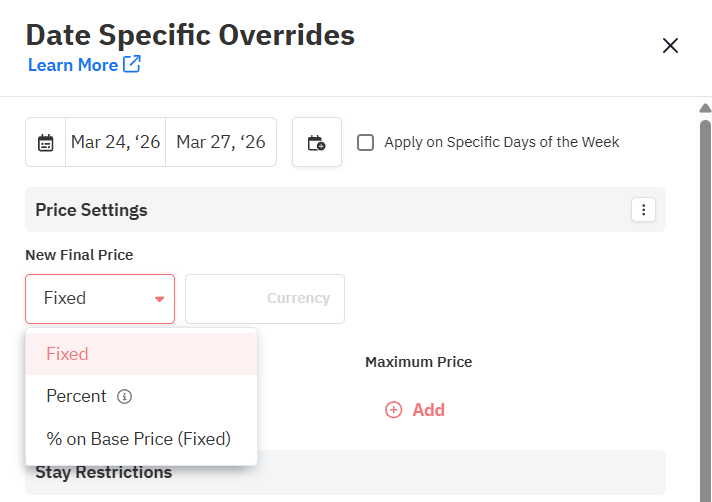
Task: Choose the Percent option
Action: [76, 396]
